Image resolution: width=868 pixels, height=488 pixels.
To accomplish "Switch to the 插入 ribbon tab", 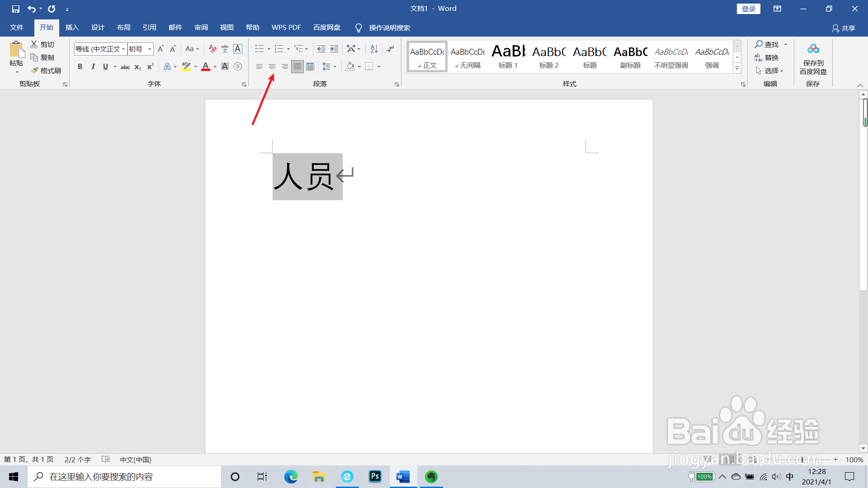I will 72,27.
